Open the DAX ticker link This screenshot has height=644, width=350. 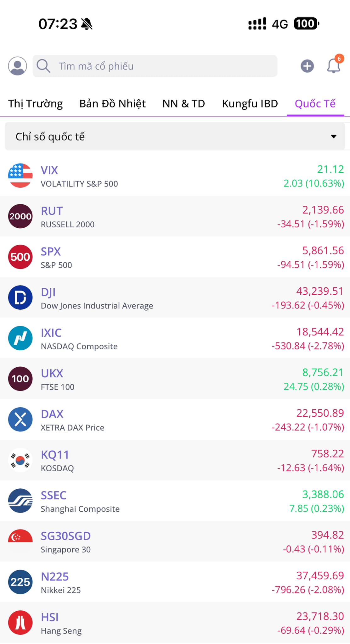coord(52,414)
